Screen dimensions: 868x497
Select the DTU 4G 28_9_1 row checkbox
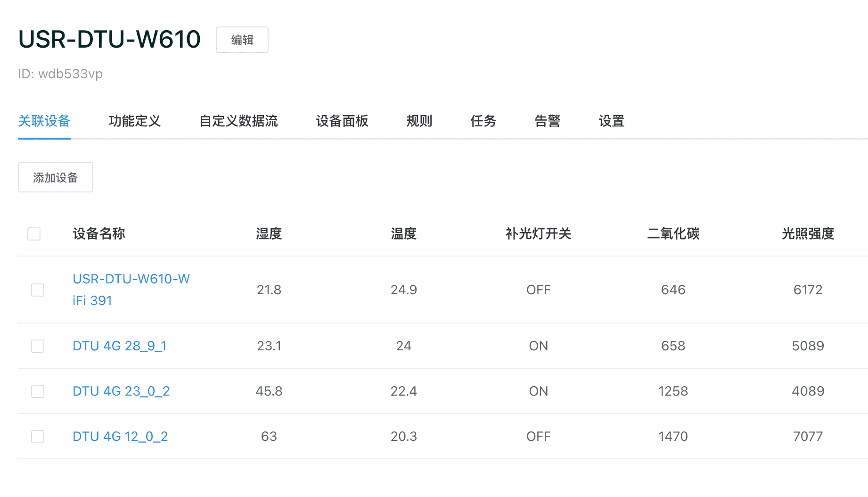click(x=38, y=346)
